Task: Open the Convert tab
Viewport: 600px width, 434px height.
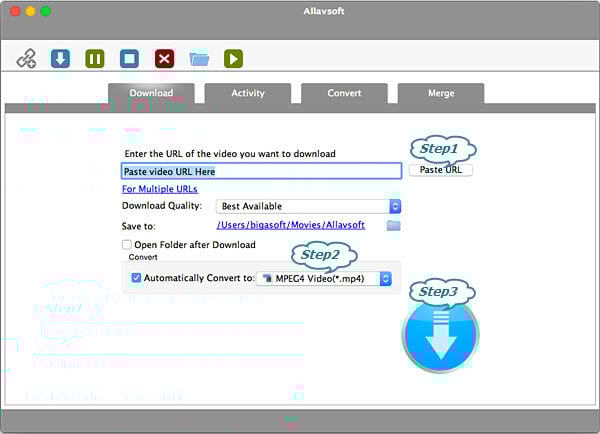Action: tap(344, 93)
